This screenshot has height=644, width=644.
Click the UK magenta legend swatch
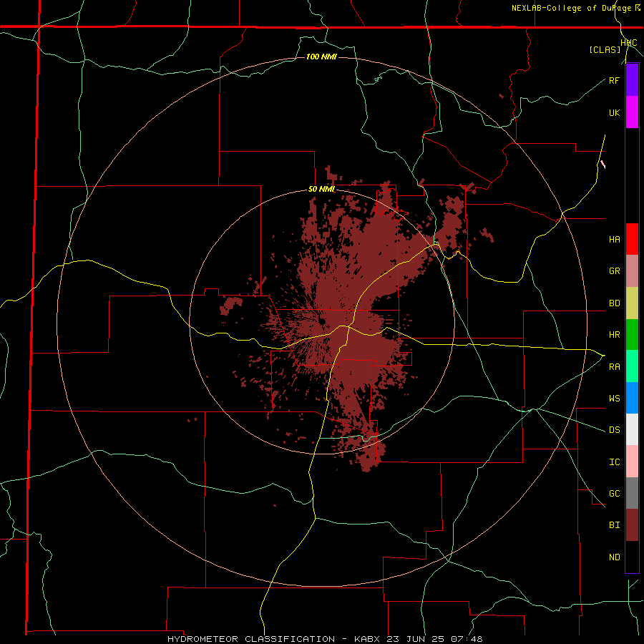pyautogui.click(x=632, y=112)
